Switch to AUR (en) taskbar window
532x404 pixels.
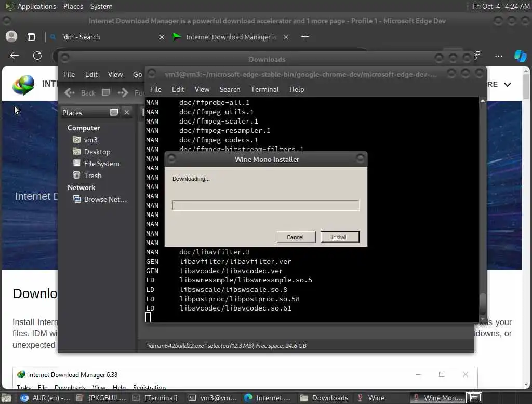[45, 398]
